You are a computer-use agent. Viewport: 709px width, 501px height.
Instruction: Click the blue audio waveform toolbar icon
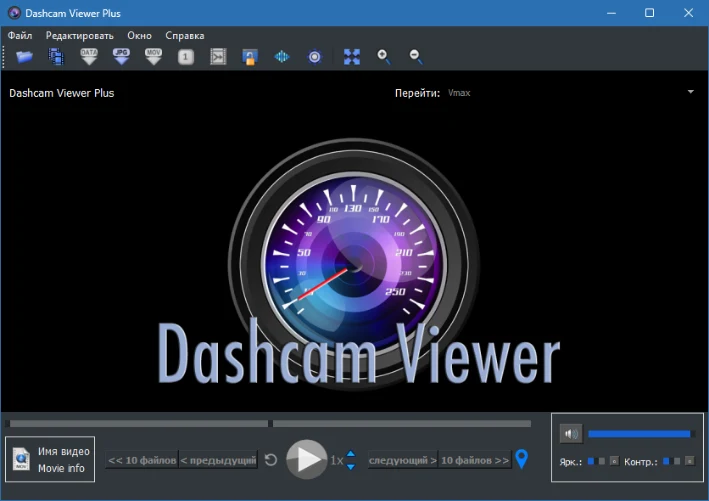pyautogui.click(x=282, y=57)
